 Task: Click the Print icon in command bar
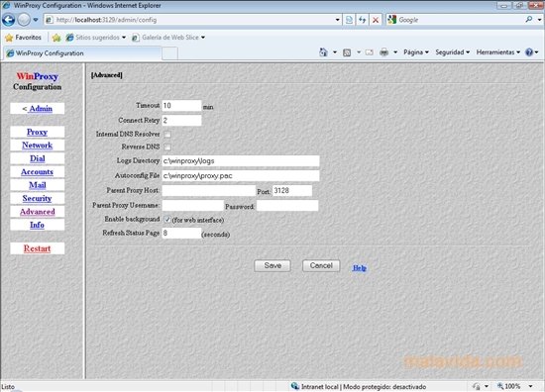pos(384,52)
